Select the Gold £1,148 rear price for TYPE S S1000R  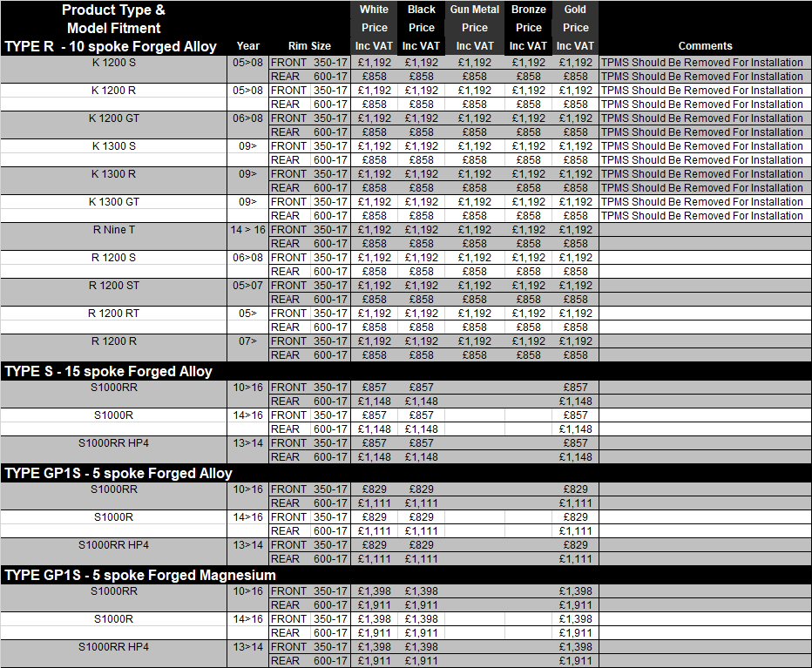pyautogui.click(x=575, y=429)
